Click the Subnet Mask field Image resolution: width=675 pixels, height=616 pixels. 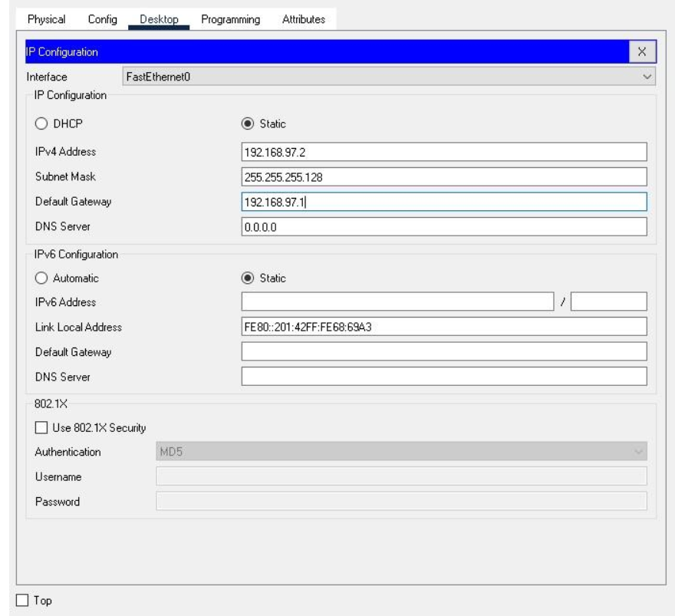[443, 176]
